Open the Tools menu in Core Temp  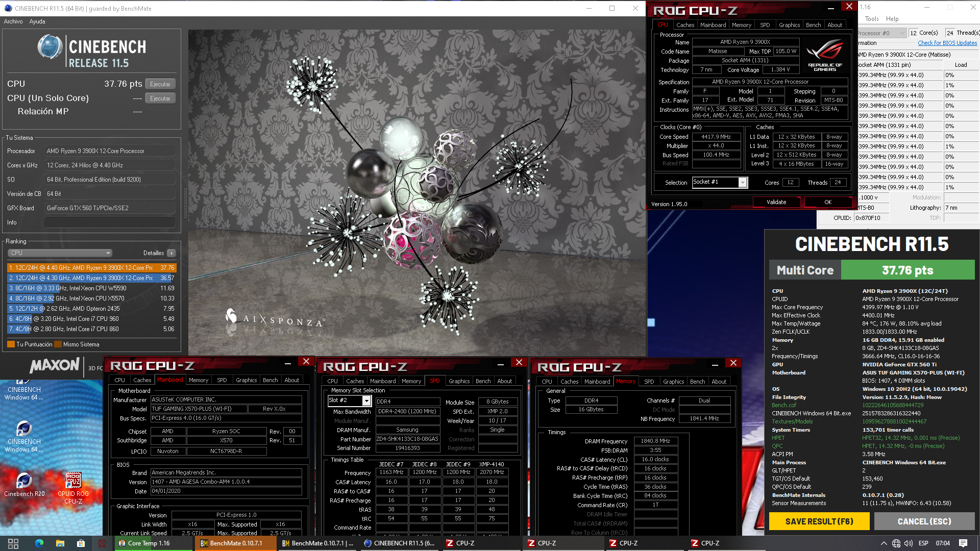(x=872, y=19)
